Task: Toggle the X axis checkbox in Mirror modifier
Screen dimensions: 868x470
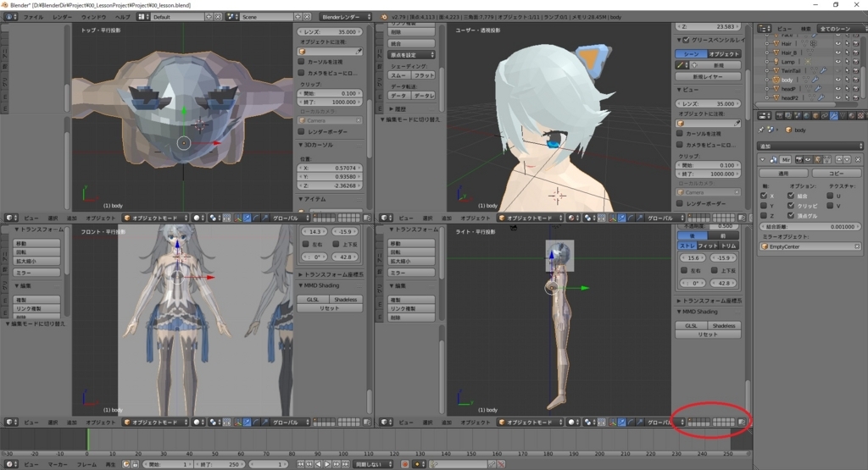Action: click(x=764, y=196)
